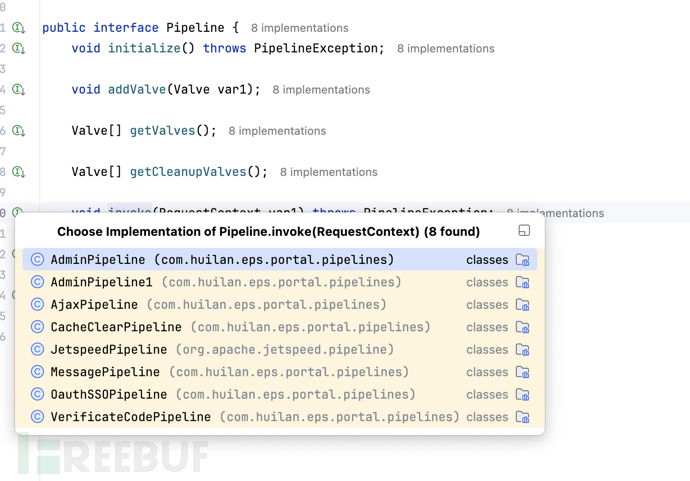Click gutter implemented icon beside Pipeline interface

pyautogui.click(x=19, y=28)
